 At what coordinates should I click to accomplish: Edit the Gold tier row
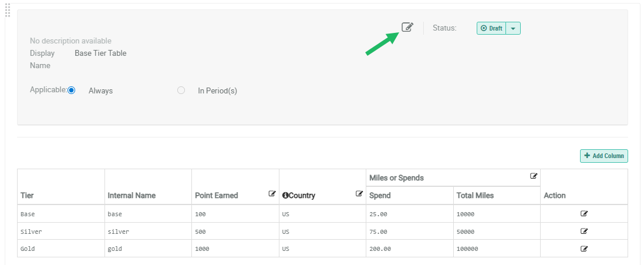pos(584,249)
